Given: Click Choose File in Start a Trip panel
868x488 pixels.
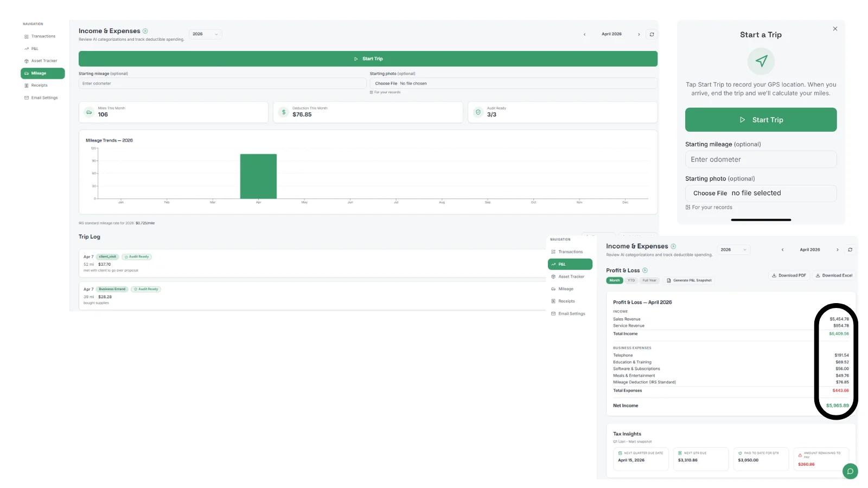Looking at the screenshot, I should 710,193.
